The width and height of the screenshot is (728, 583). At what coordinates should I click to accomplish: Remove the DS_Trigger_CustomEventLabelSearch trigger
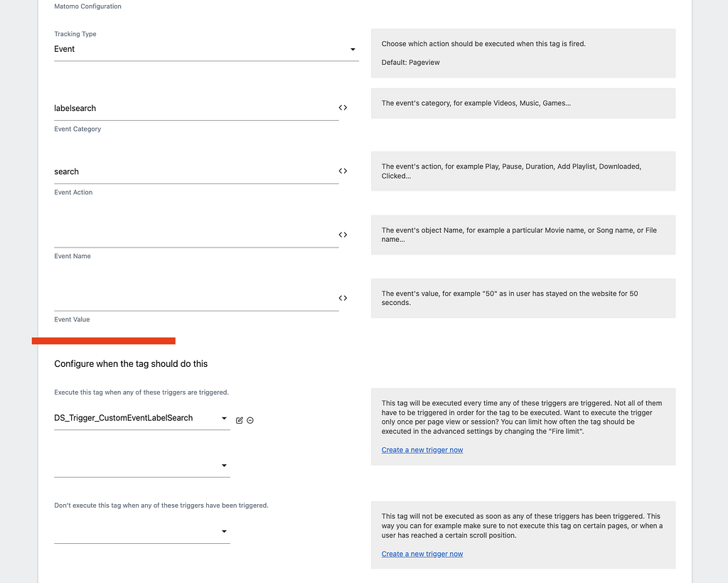tap(250, 420)
